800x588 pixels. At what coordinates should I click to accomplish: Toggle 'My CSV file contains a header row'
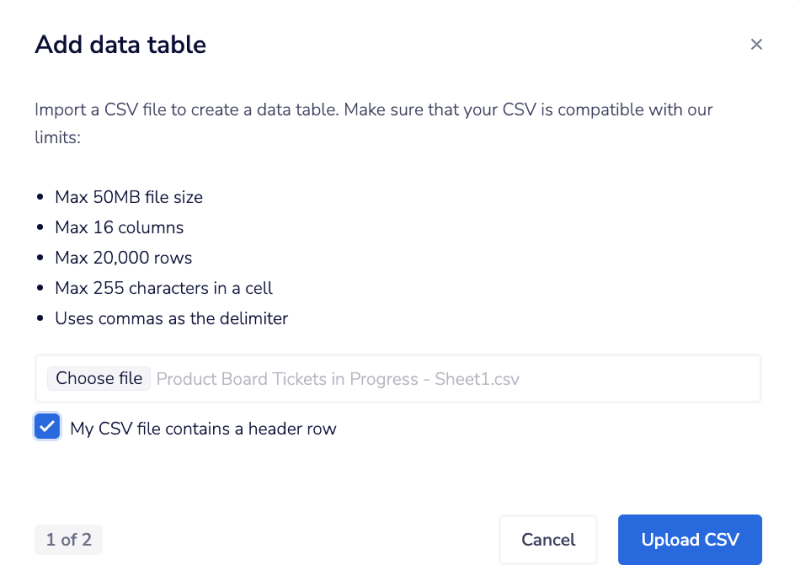click(x=47, y=428)
